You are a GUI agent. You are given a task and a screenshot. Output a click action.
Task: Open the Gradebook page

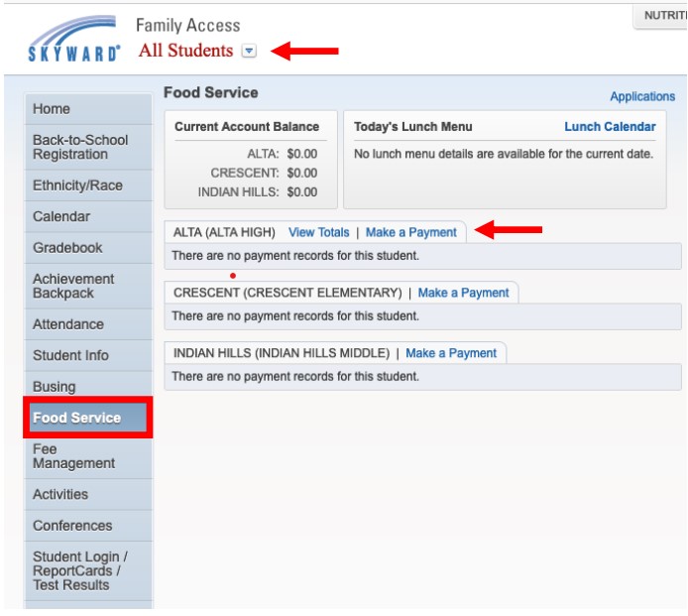pyautogui.click(x=67, y=248)
